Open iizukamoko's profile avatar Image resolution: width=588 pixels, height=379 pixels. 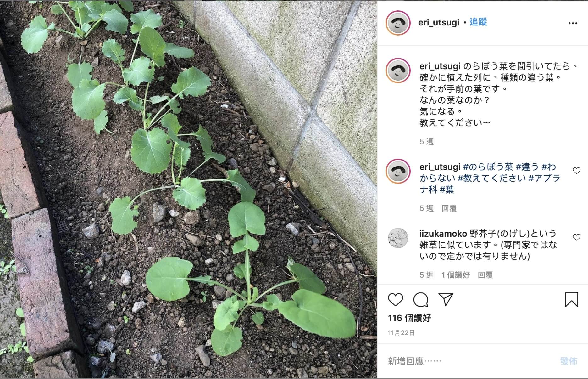point(398,238)
